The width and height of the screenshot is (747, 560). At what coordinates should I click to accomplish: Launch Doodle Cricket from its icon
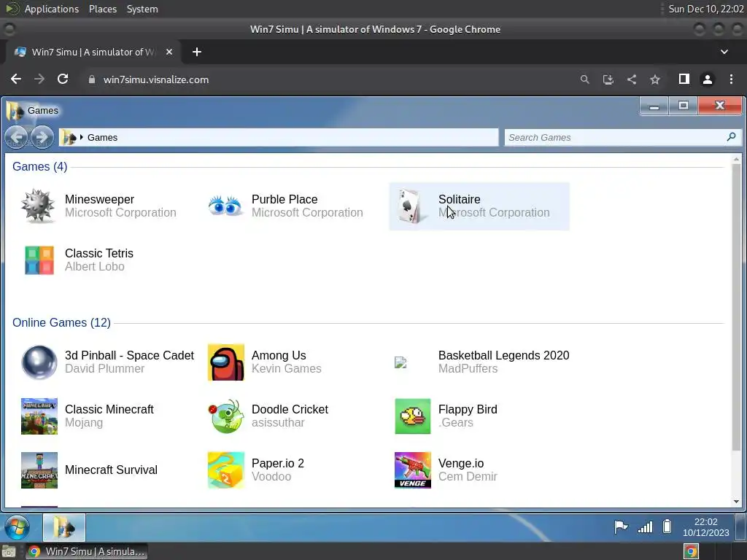(226, 416)
